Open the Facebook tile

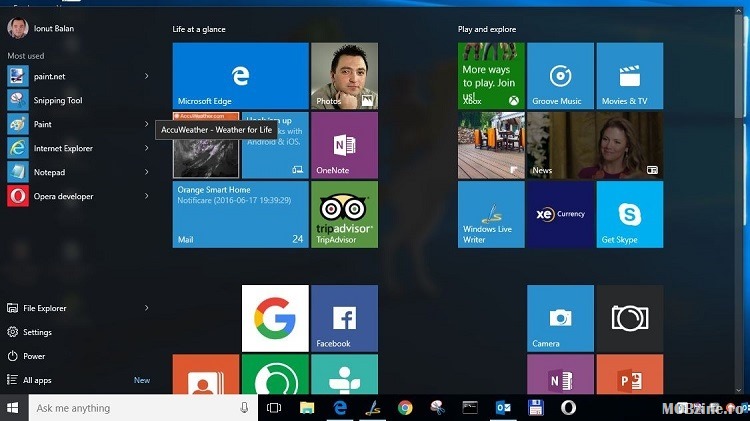344,318
